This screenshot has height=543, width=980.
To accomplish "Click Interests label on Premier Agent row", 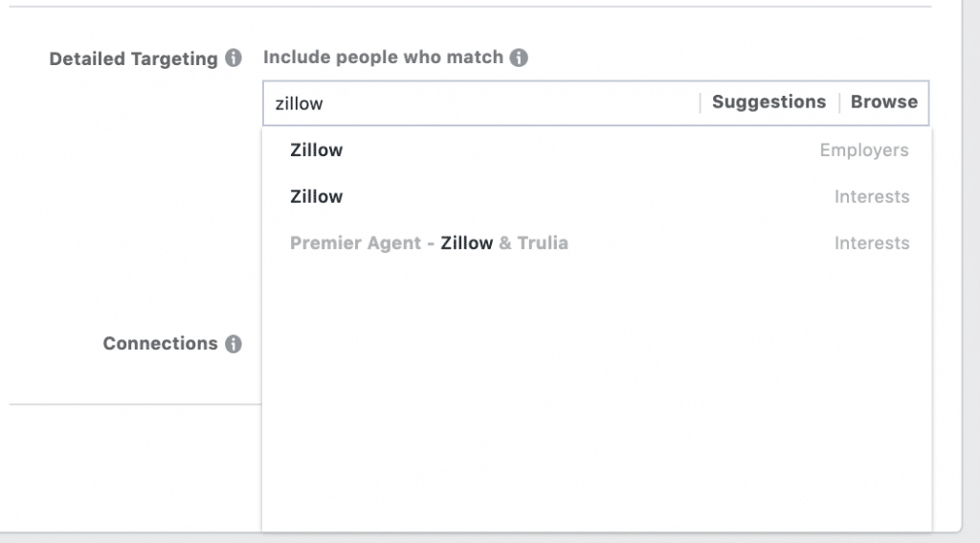I will point(872,242).
